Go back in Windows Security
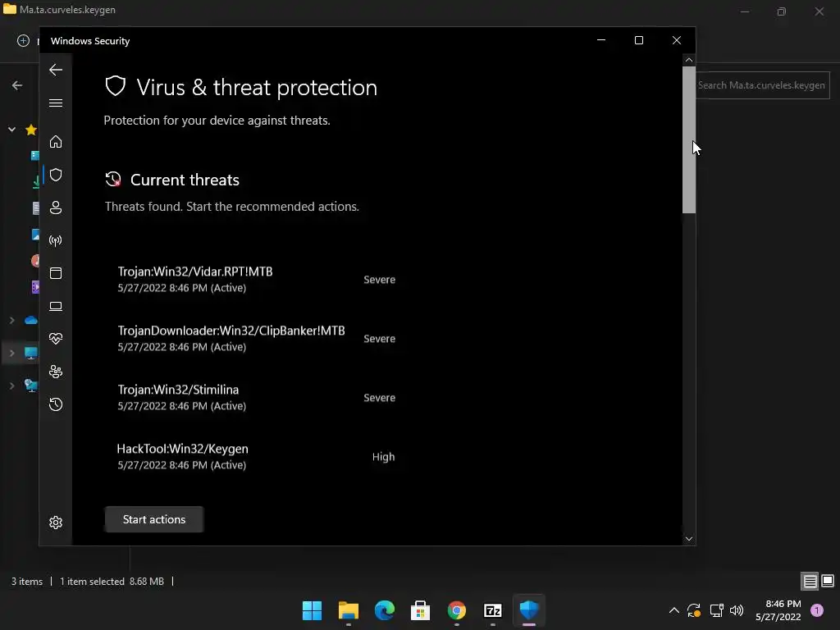Image resolution: width=840 pixels, height=630 pixels. pyautogui.click(x=56, y=70)
